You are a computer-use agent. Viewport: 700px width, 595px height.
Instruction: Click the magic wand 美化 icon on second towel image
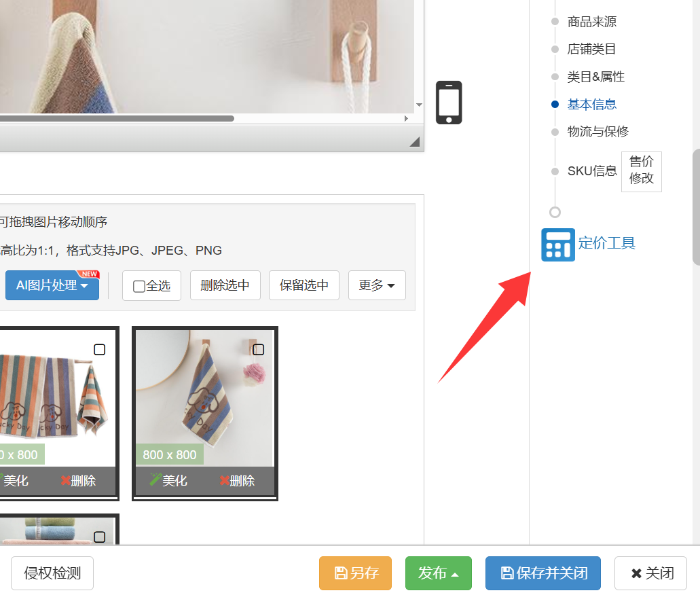[x=155, y=480]
